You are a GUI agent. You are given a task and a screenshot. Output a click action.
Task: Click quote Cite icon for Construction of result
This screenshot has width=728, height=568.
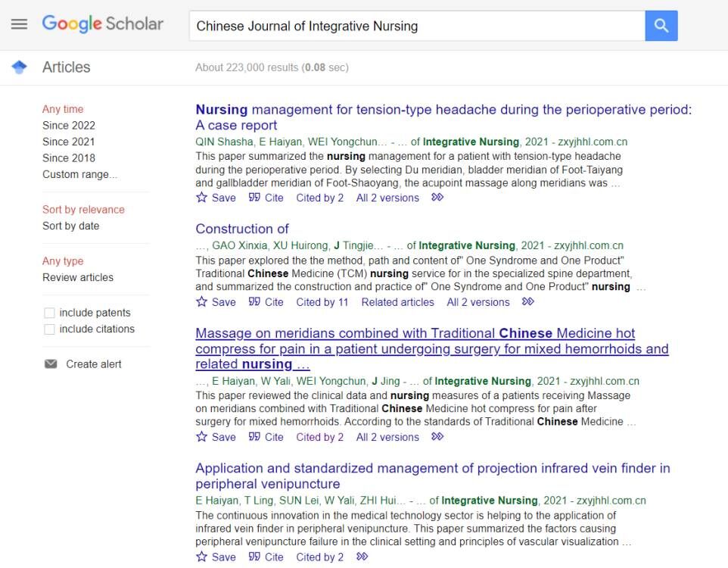[254, 301]
